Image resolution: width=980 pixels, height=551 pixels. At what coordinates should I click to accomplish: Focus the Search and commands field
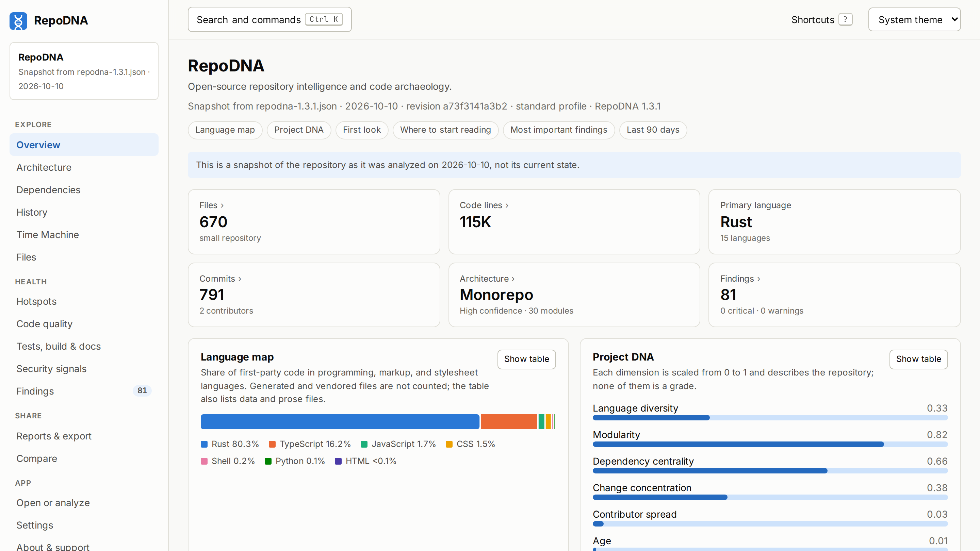point(269,19)
